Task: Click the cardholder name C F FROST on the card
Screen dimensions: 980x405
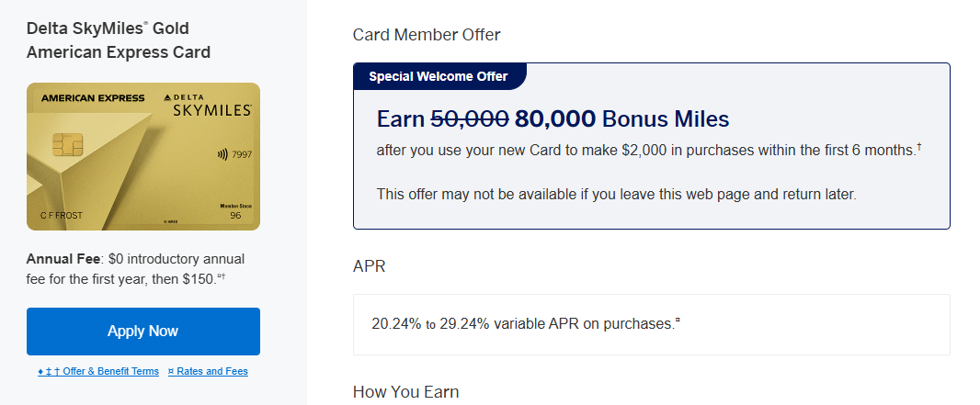Action: (x=62, y=217)
